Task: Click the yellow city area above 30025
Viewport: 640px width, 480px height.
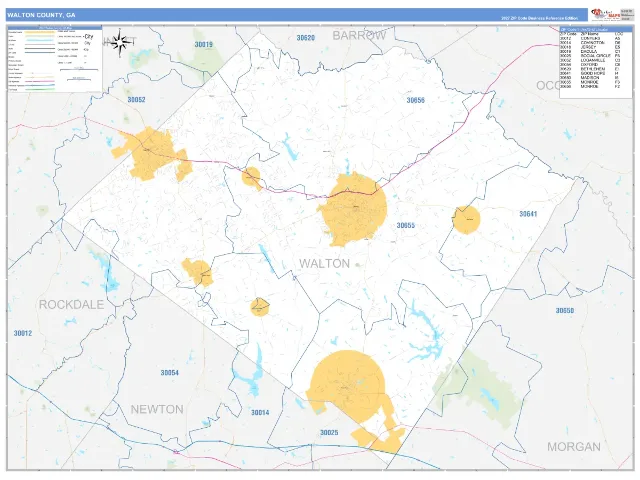Action: [347, 386]
